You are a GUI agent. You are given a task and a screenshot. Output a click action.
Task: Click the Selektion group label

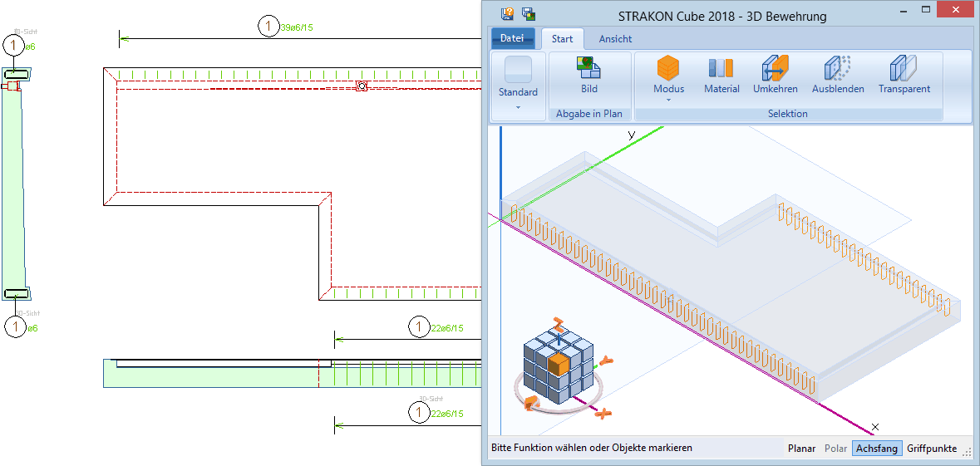[x=788, y=114]
